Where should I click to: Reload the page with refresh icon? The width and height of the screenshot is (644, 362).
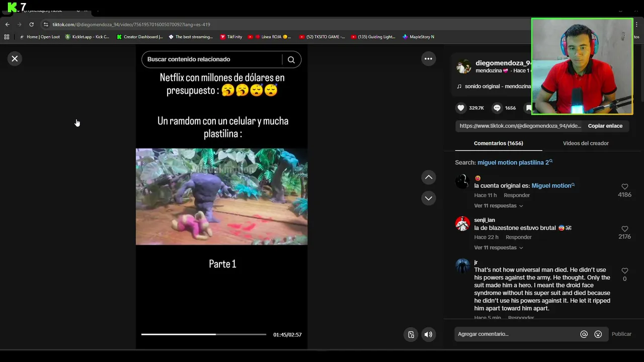tap(31, 24)
